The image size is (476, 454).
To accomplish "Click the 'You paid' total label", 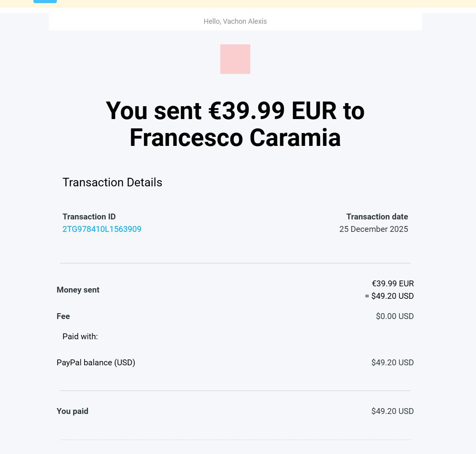I will (x=72, y=411).
